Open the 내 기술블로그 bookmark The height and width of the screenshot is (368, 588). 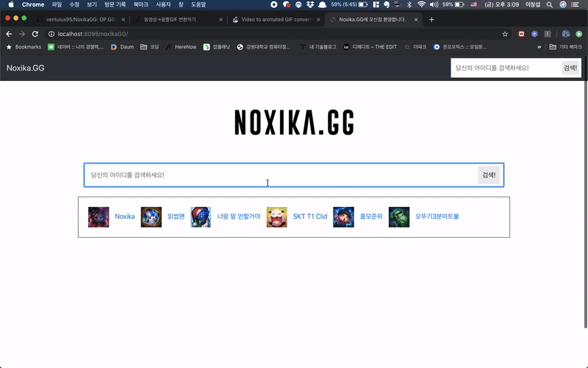click(318, 47)
